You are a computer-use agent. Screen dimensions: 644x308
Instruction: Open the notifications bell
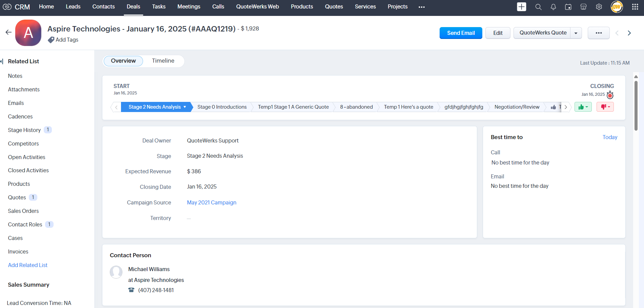[553, 7]
